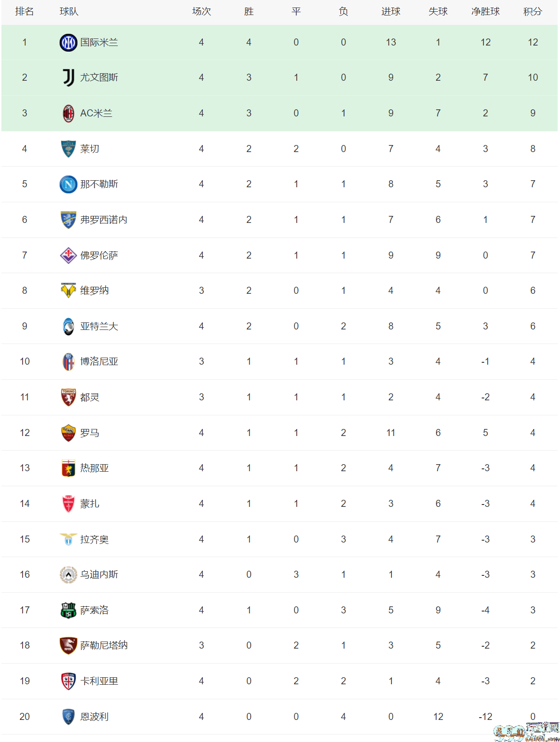Click the Sassuolo green crest

pos(69,610)
